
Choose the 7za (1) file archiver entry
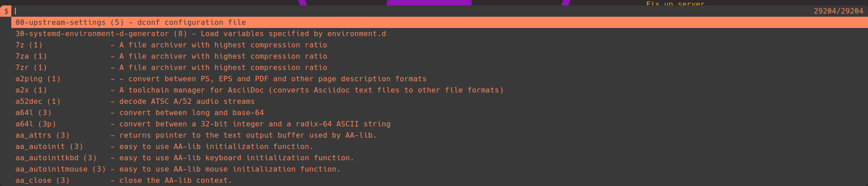pos(171,56)
